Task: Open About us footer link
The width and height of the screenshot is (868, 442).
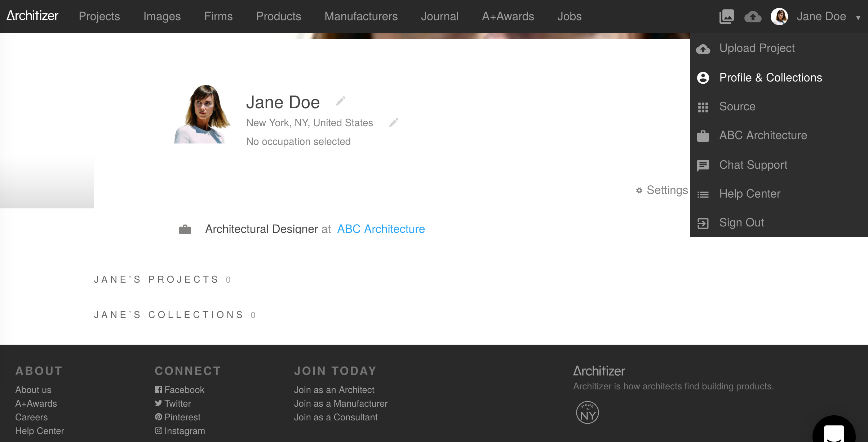Action: 33,390
